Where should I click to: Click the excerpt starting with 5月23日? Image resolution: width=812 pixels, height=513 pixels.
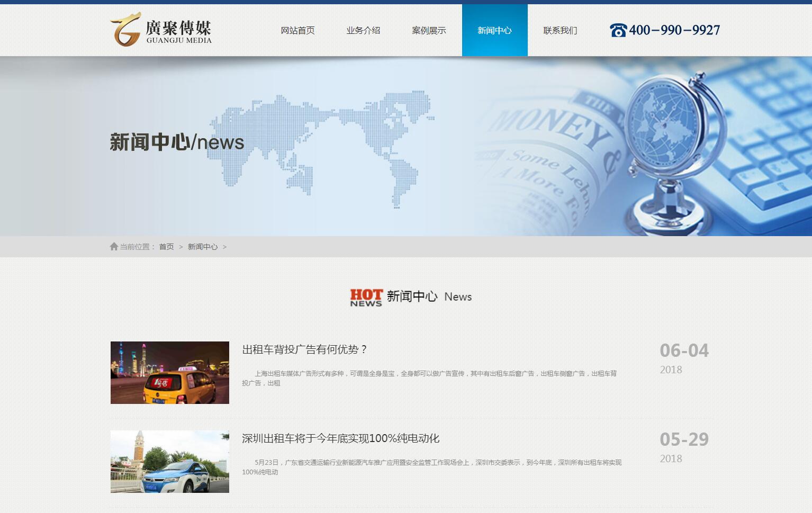pyautogui.click(x=431, y=467)
